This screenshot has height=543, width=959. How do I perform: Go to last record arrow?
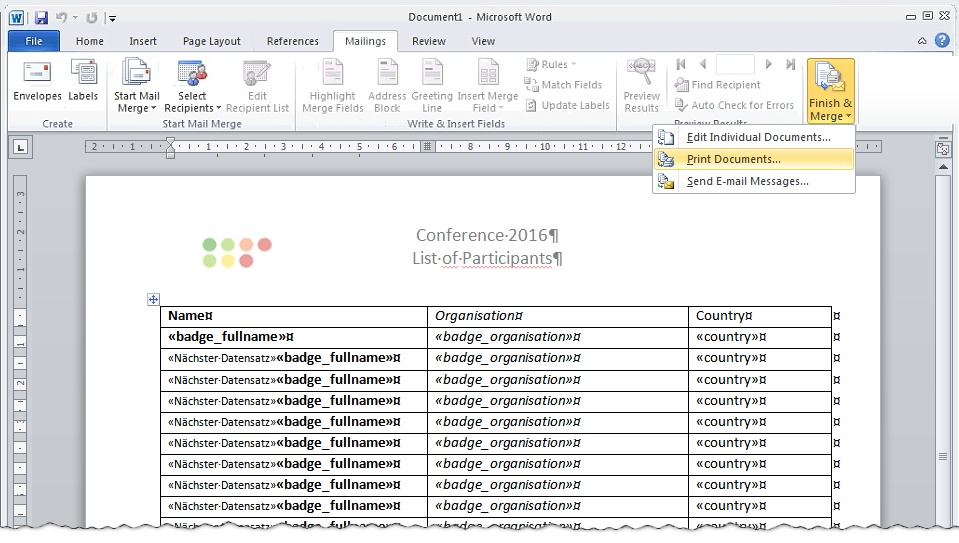click(791, 64)
